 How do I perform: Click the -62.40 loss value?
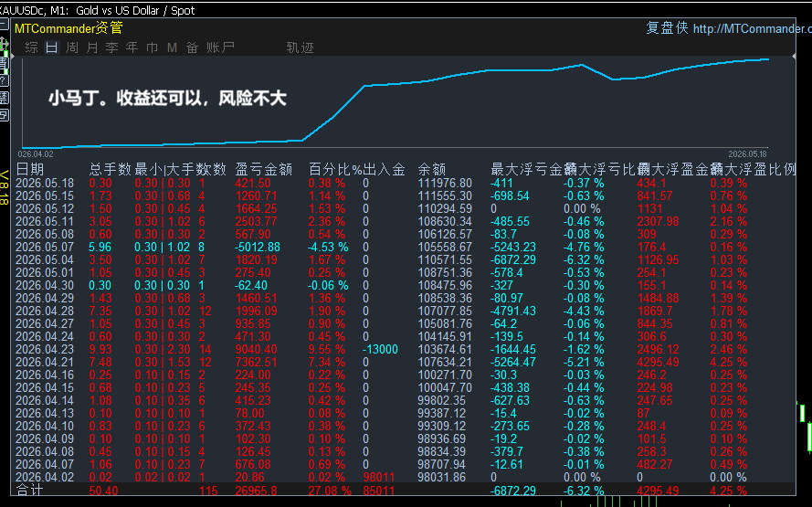[251, 285]
